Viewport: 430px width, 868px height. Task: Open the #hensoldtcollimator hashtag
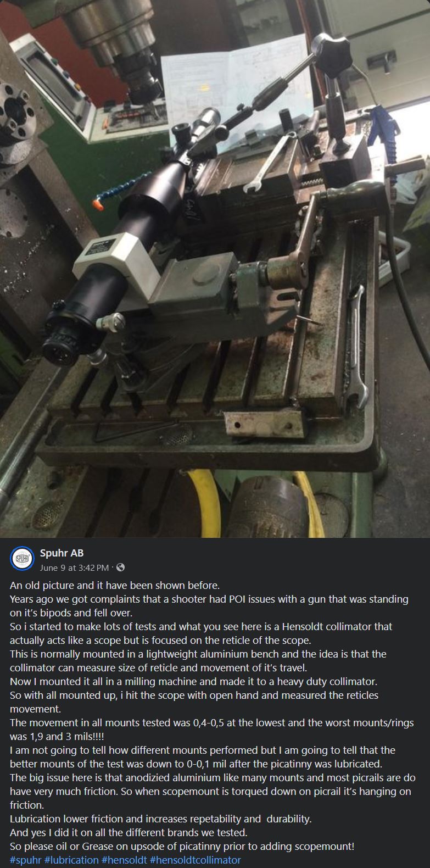(x=196, y=860)
